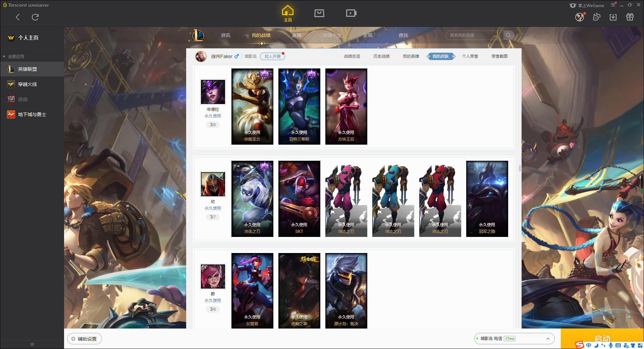644x349 pixels.
Task: Open the download manager icon
Action: tap(613, 17)
